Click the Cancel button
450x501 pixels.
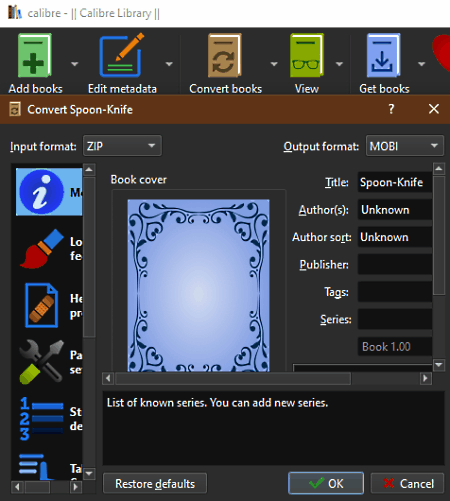[x=407, y=483]
